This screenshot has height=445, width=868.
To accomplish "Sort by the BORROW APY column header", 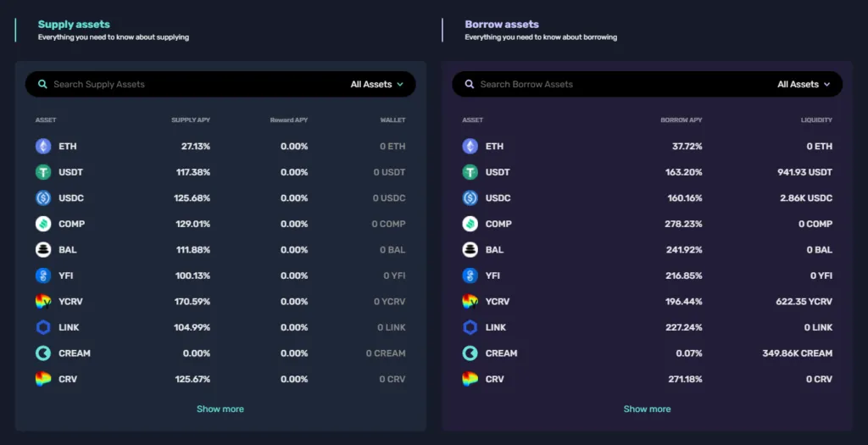I will (x=681, y=120).
